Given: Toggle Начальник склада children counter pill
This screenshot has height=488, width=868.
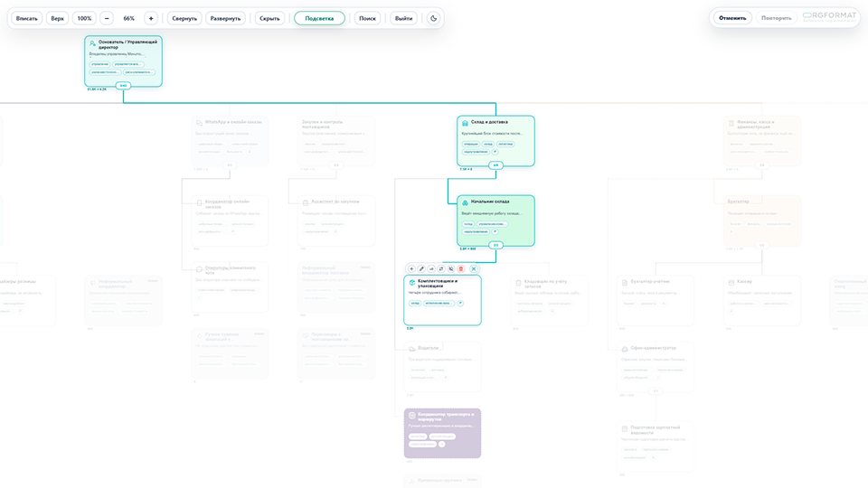Looking at the screenshot, I should click(495, 245).
